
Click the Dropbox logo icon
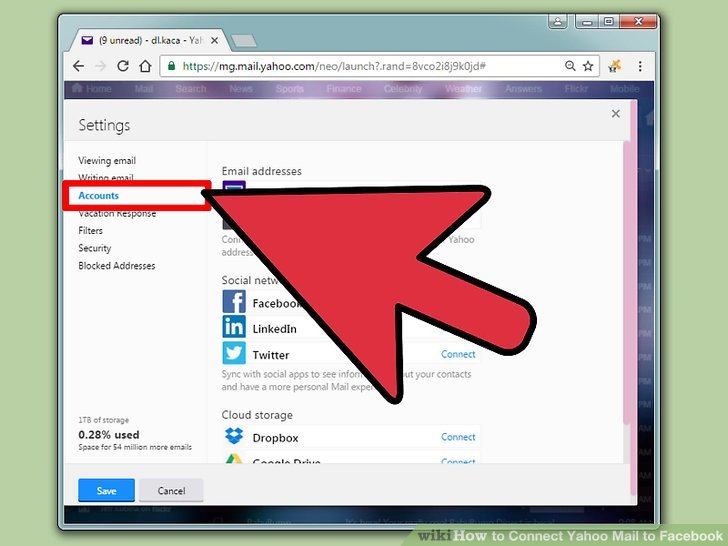click(x=234, y=436)
